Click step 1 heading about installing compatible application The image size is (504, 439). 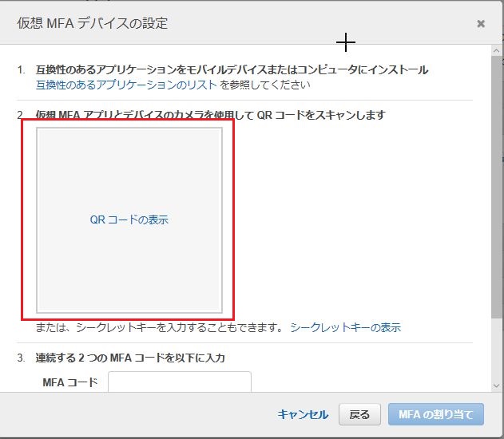pos(232,69)
